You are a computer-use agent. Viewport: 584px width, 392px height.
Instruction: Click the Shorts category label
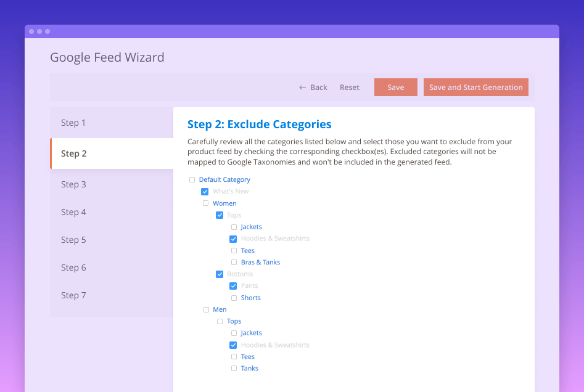(x=250, y=297)
